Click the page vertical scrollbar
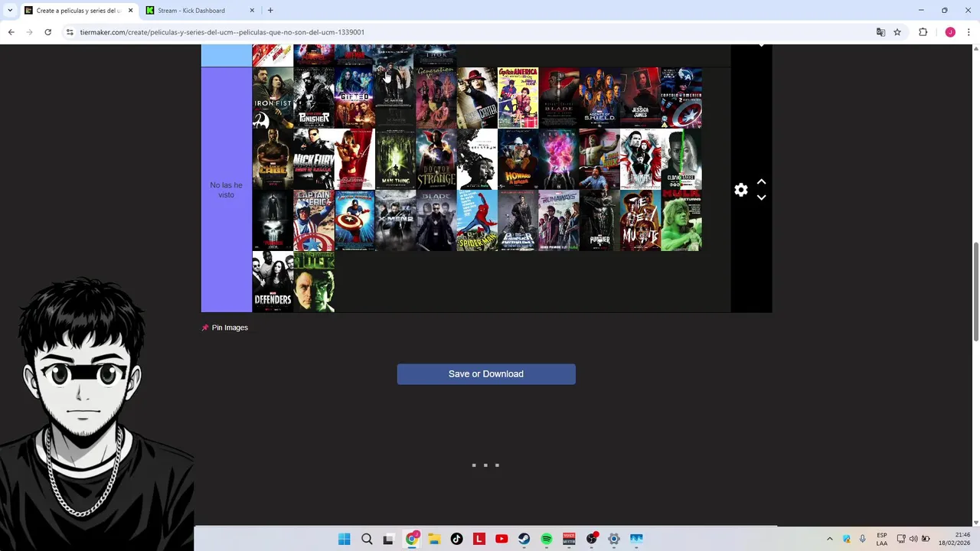The image size is (980, 551). tap(975, 291)
